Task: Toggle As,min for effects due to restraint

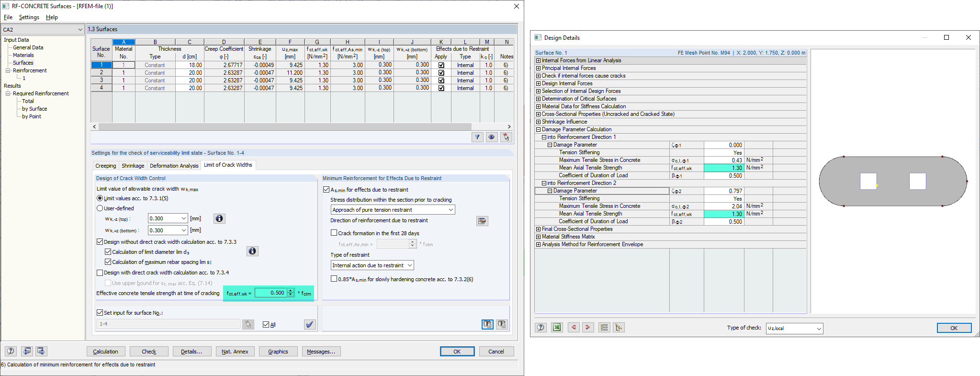Action: (x=326, y=190)
